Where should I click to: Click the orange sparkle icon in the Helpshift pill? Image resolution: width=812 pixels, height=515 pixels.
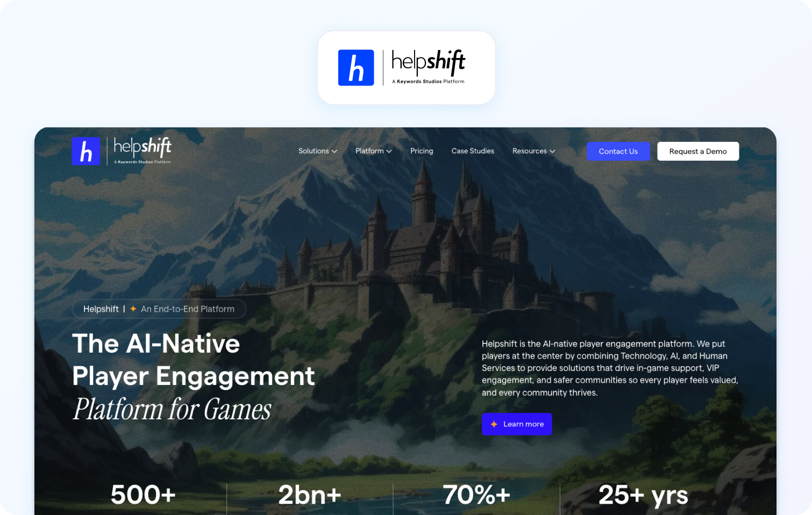(x=133, y=309)
